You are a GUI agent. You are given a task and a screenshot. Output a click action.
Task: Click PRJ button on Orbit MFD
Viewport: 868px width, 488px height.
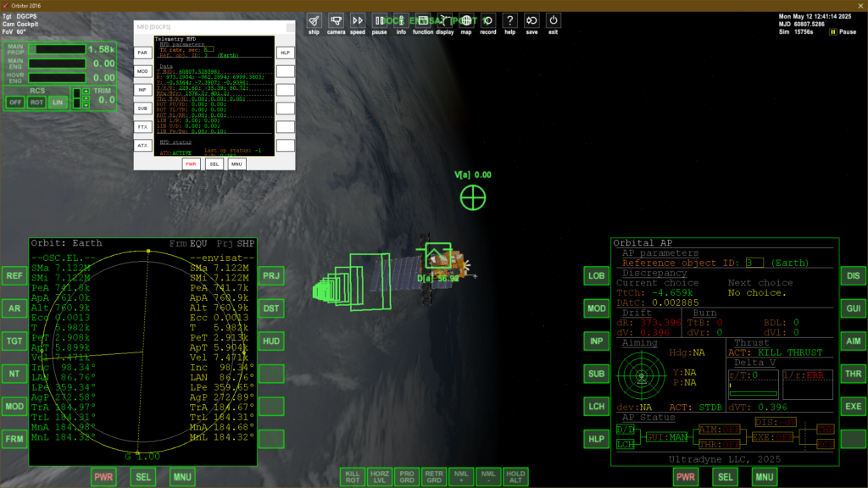[x=271, y=275]
